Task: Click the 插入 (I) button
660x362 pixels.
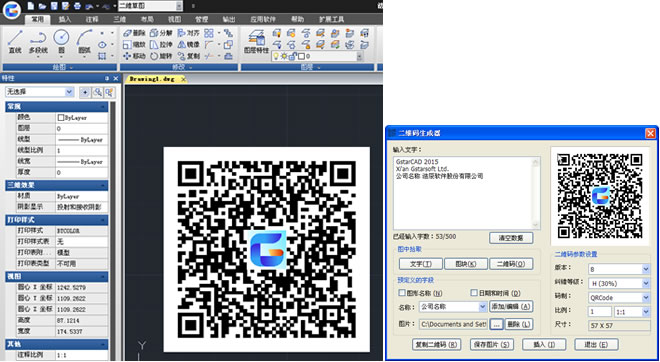Action: 544,344
